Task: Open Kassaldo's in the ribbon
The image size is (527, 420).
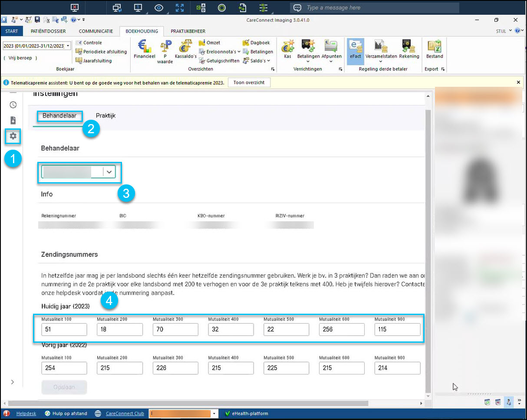Action: (x=185, y=49)
